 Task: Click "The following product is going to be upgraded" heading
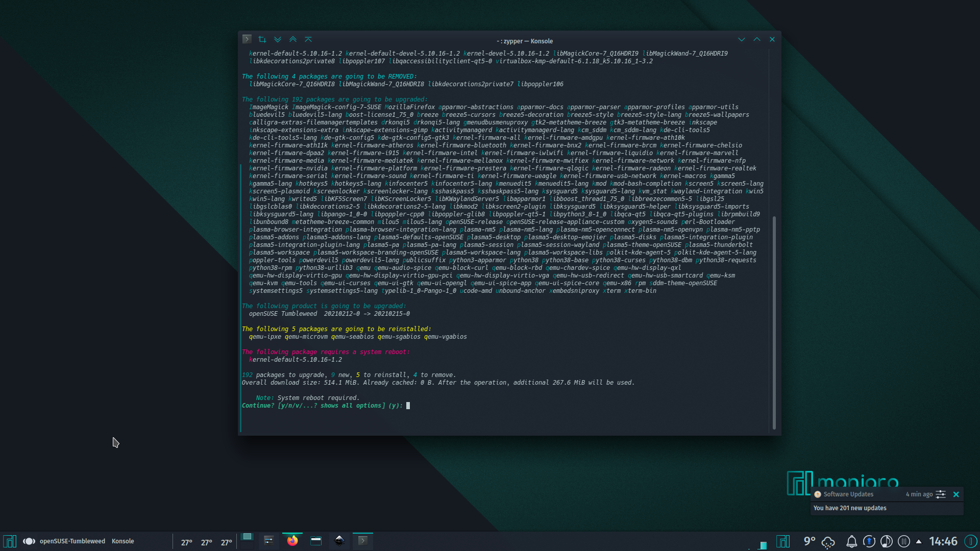[324, 306]
